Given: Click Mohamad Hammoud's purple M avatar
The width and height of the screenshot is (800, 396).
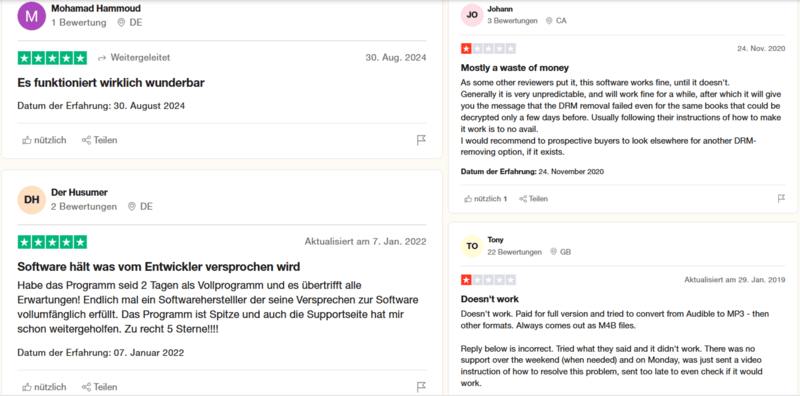Looking at the screenshot, I should pos(32,15).
